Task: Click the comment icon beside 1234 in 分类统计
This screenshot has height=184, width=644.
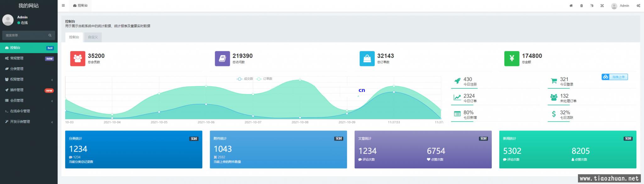Action: tap(71, 157)
